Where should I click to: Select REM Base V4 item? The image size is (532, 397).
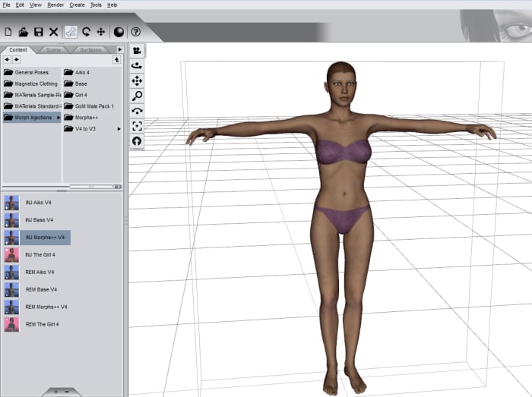coord(31,290)
